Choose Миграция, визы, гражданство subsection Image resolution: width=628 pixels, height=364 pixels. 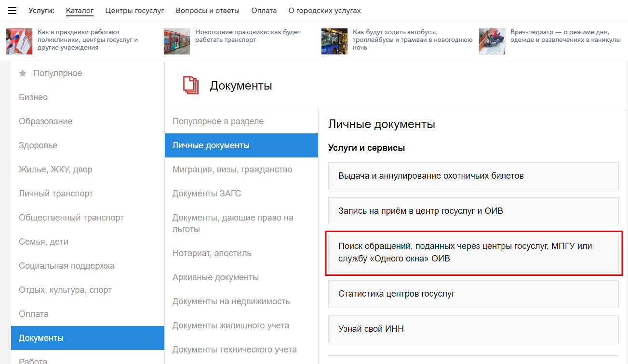232,169
